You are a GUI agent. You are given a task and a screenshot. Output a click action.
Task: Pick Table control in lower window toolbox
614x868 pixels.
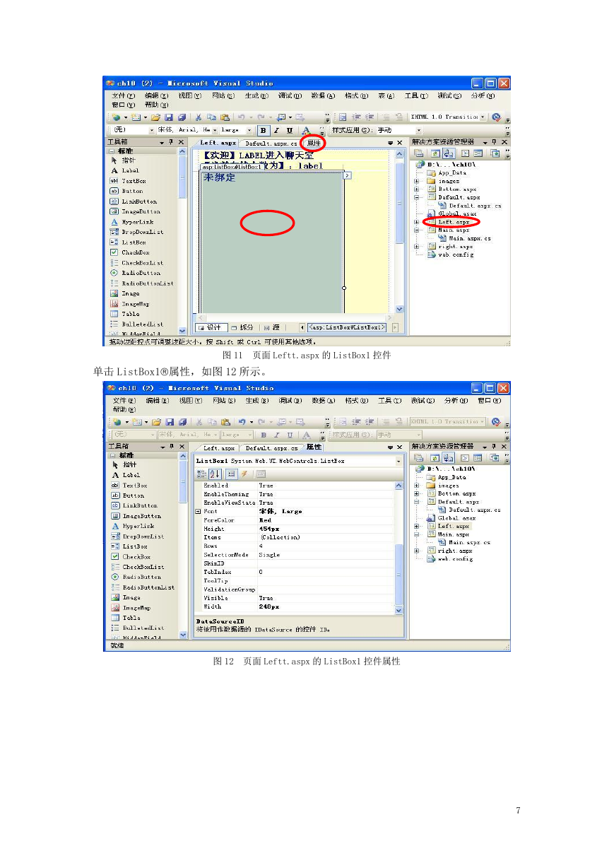pyautogui.click(x=126, y=618)
